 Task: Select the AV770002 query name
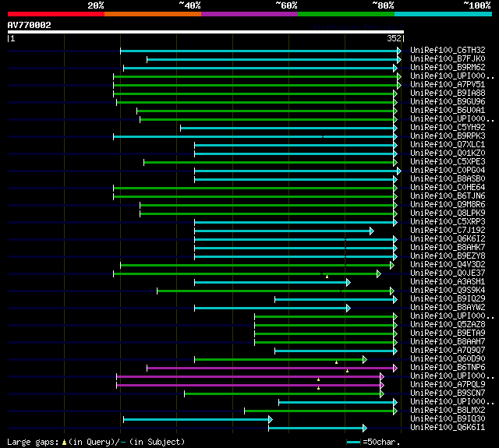click(30, 25)
